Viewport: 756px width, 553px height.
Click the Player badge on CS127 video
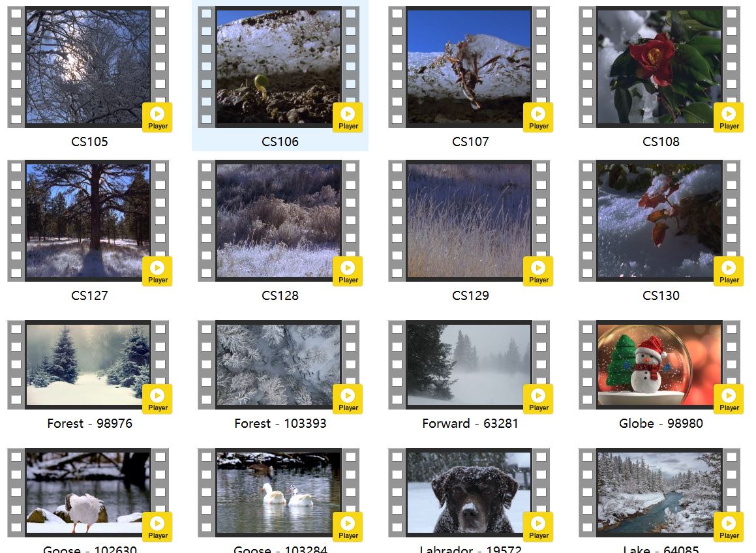[x=157, y=271]
